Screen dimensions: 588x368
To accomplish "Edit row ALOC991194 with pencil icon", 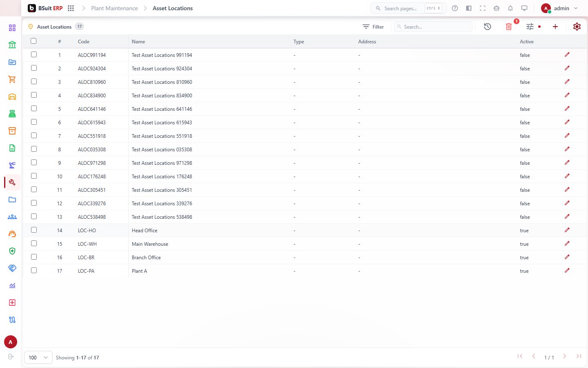I will (x=567, y=55).
